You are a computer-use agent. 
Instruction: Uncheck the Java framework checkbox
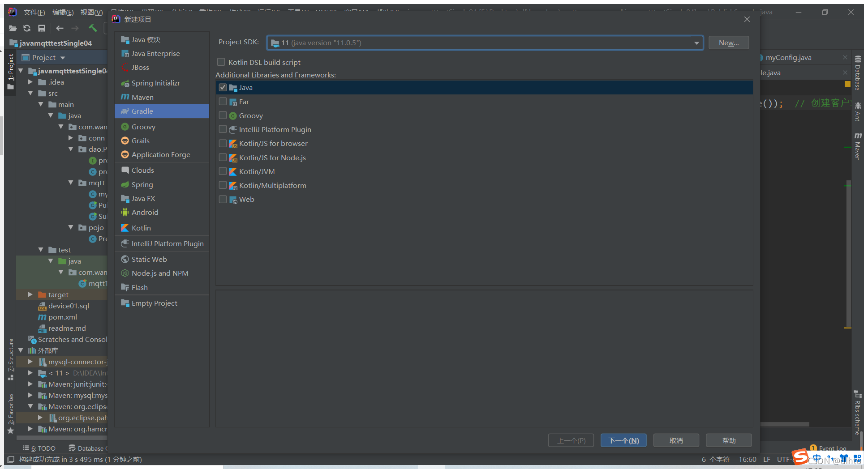[223, 87]
